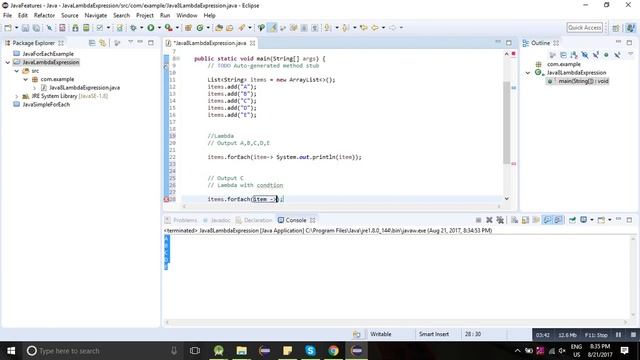Click the New file toolbar icon
The image size is (640, 360).
point(8,28)
